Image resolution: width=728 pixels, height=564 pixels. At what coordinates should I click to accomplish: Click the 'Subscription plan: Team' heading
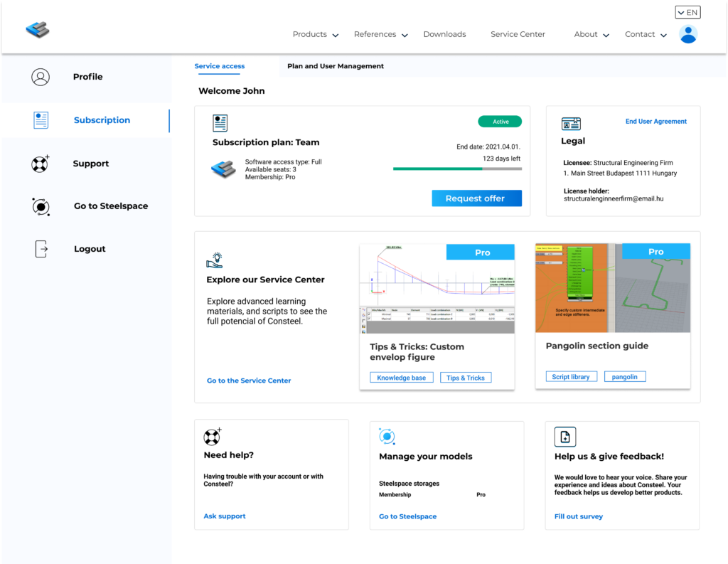pyautogui.click(x=266, y=143)
